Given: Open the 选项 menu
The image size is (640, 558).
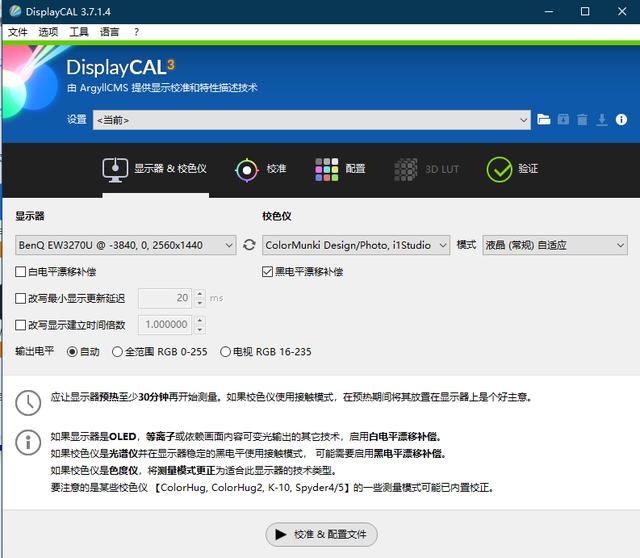Looking at the screenshot, I should coord(48,32).
